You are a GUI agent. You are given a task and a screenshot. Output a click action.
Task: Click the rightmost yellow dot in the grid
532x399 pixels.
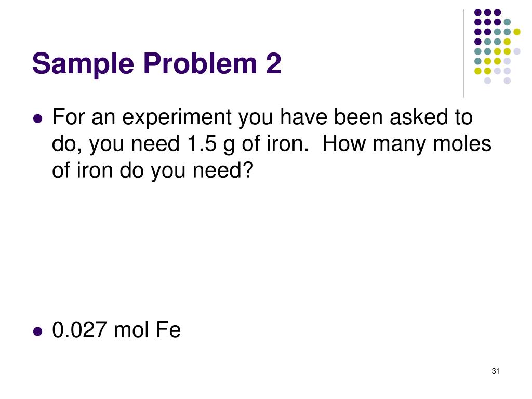pyautogui.click(x=517, y=32)
